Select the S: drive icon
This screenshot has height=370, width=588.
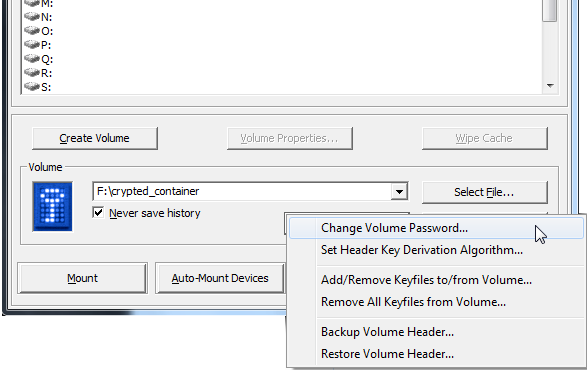(32, 87)
